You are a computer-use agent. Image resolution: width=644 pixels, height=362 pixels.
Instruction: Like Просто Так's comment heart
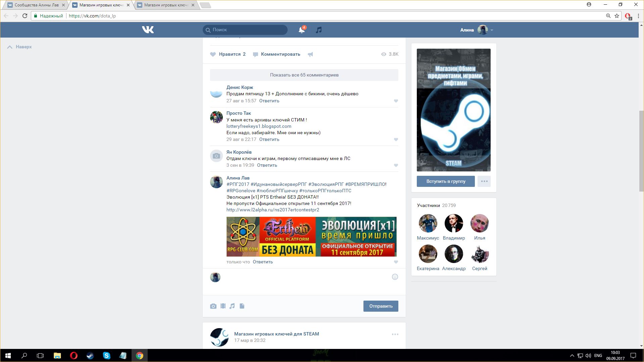coord(396,140)
